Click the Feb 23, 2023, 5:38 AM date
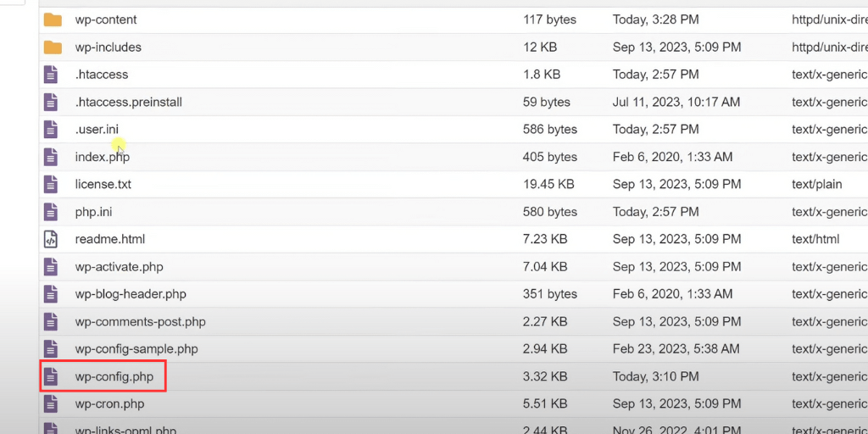The width and height of the screenshot is (868, 434). coord(676,349)
